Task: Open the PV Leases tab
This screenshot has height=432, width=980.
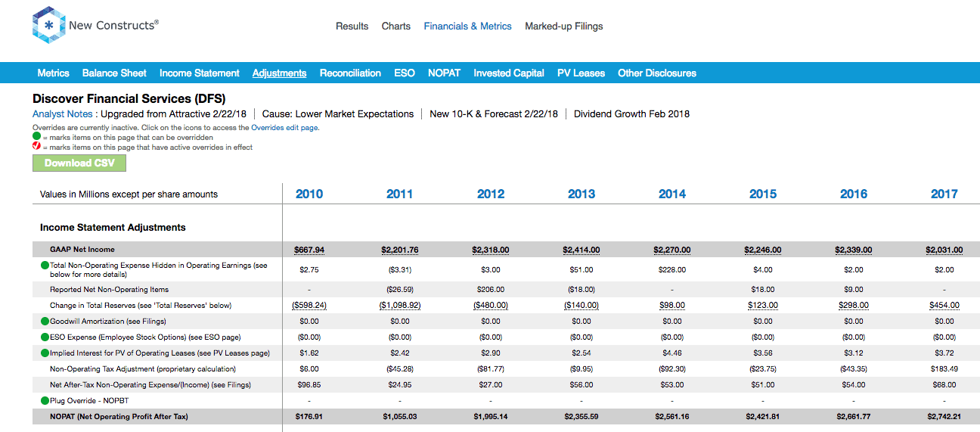Action: (x=581, y=73)
